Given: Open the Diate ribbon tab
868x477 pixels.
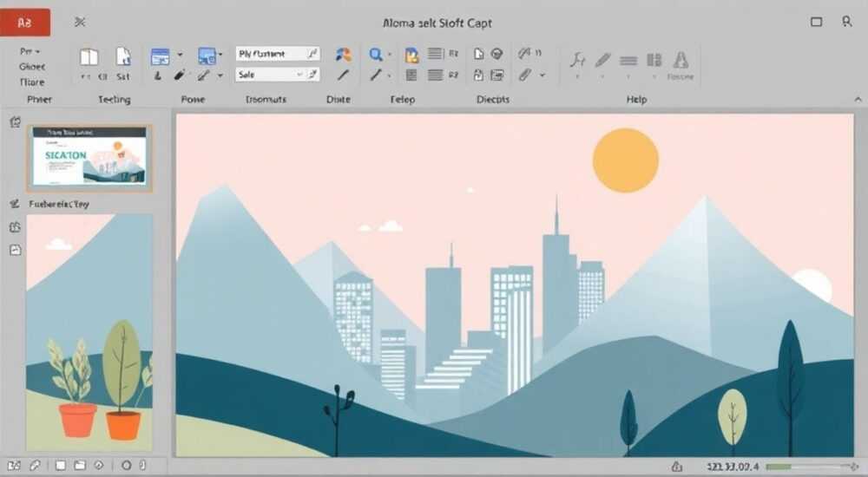Looking at the screenshot, I should 339,100.
